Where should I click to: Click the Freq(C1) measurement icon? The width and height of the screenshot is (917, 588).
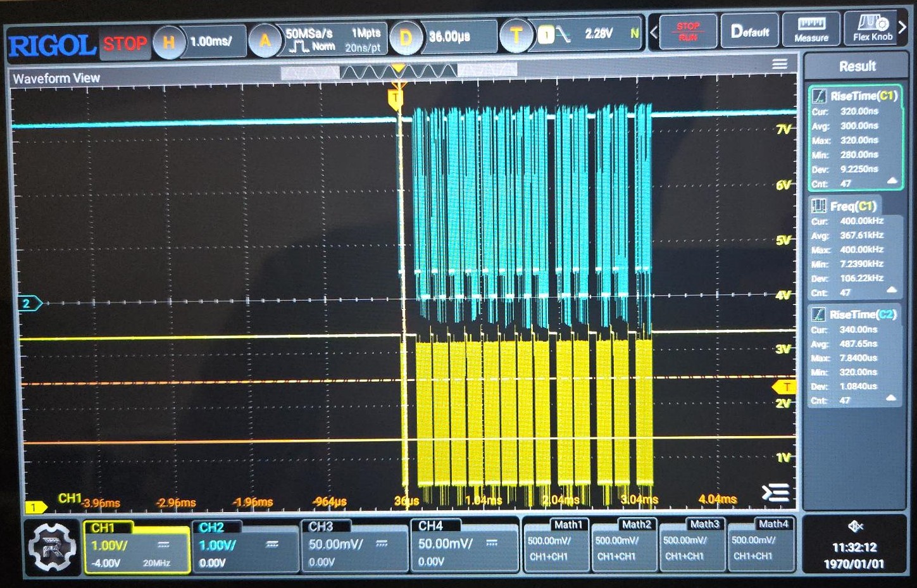[x=819, y=206]
